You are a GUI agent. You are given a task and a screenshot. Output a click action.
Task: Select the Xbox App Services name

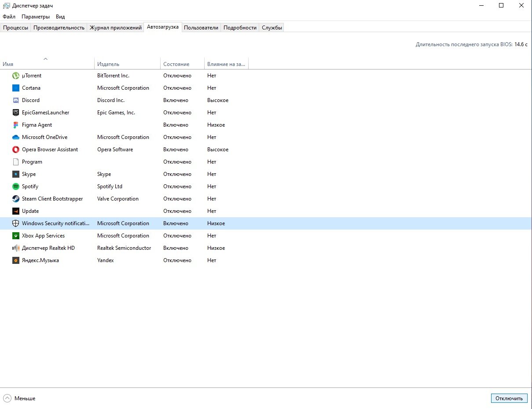pyautogui.click(x=44, y=236)
